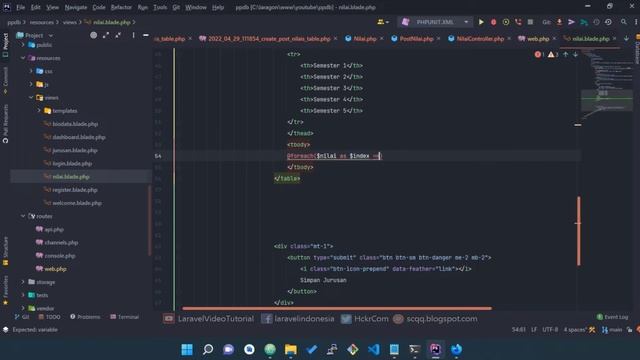Open Windows Start button on taskbar

pos(187,349)
